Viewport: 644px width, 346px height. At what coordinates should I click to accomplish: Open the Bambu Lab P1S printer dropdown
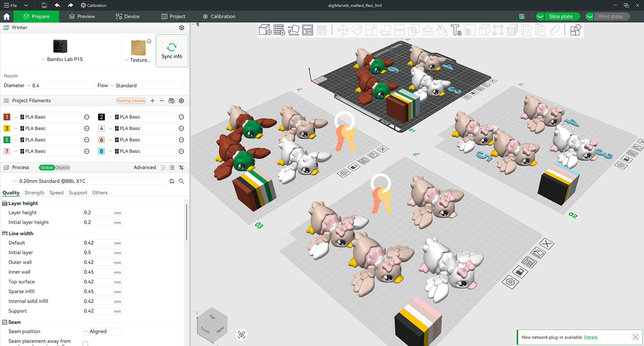tap(62, 59)
